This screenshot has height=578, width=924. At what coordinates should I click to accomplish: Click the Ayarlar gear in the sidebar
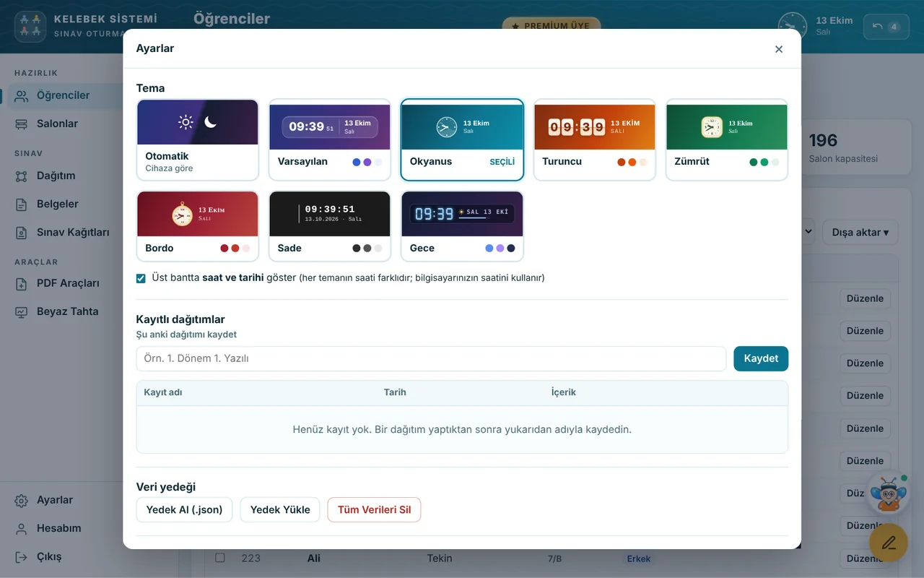pyautogui.click(x=22, y=500)
